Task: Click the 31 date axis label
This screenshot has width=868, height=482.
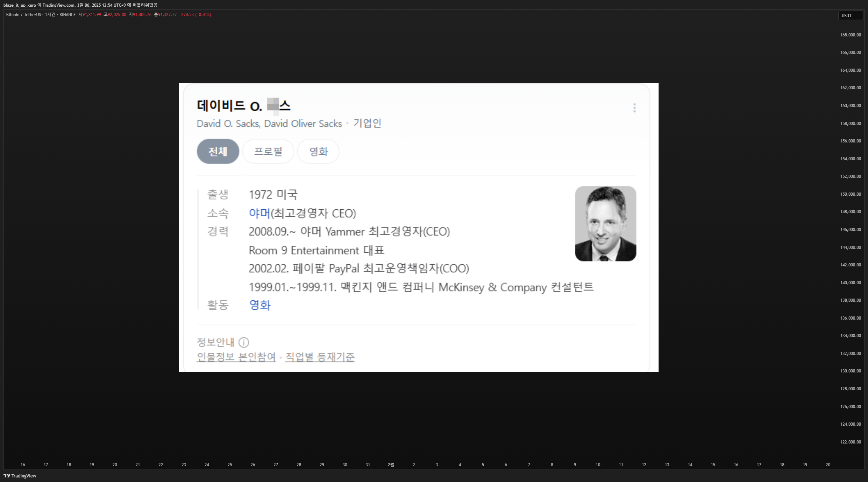Action: click(x=368, y=465)
